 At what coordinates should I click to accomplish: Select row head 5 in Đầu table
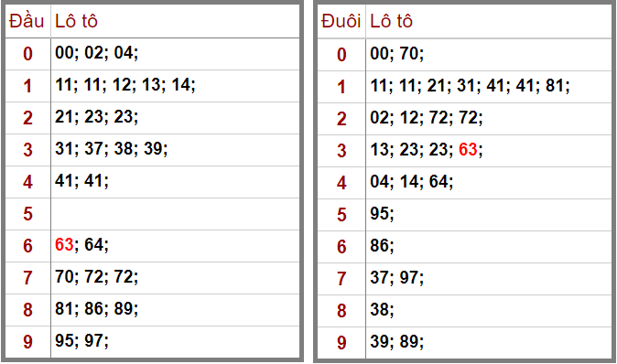tap(27, 214)
